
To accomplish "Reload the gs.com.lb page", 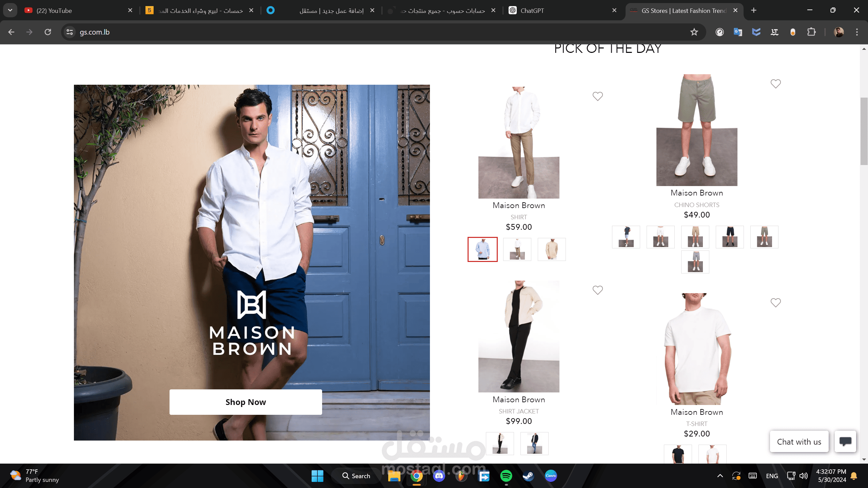I will pyautogui.click(x=48, y=32).
